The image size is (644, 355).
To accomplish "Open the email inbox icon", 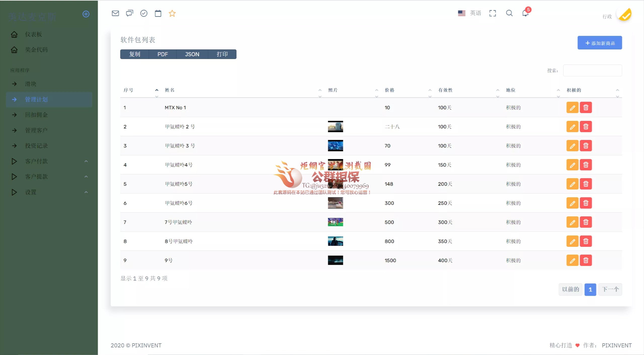I will point(115,13).
